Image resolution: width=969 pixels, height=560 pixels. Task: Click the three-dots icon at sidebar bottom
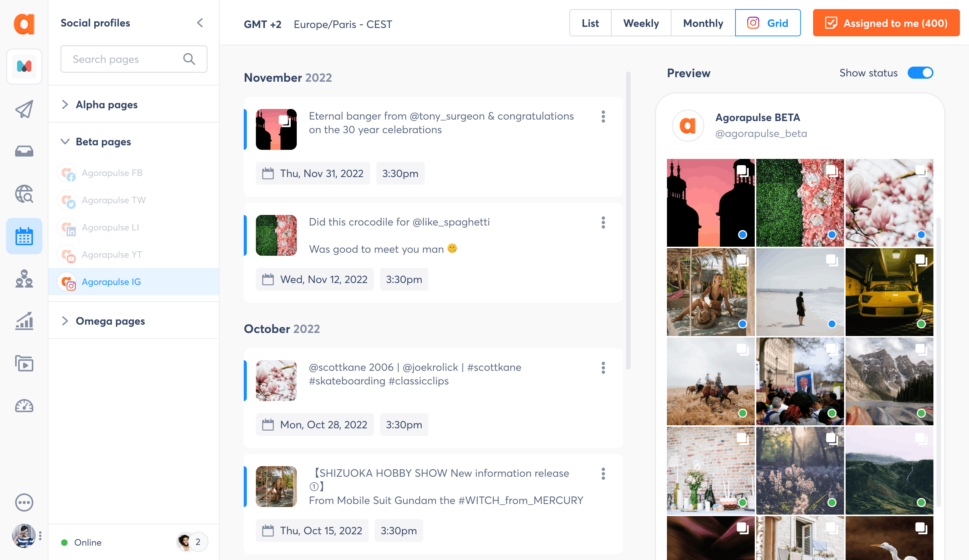coord(24,502)
